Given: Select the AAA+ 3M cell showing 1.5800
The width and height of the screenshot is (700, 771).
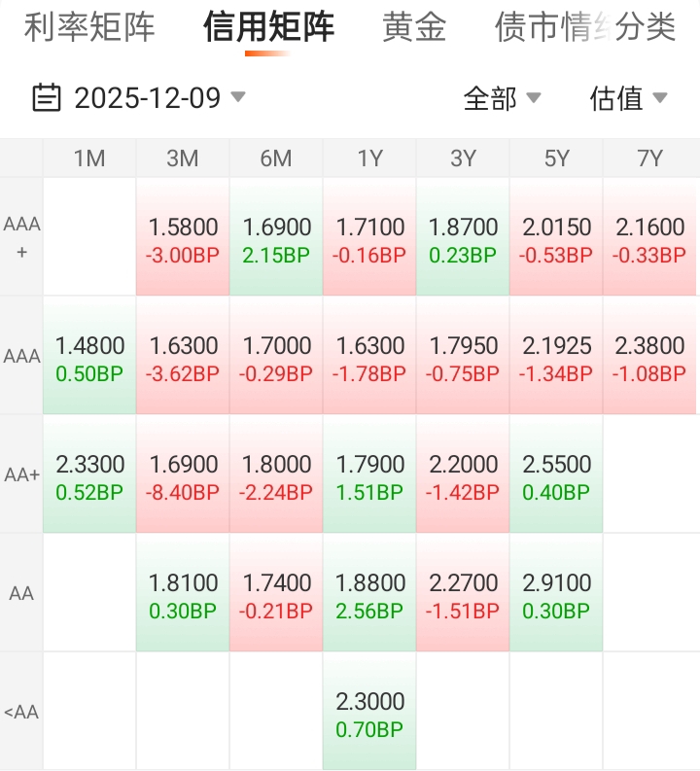Looking at the screenshot, I should (183, 240).
